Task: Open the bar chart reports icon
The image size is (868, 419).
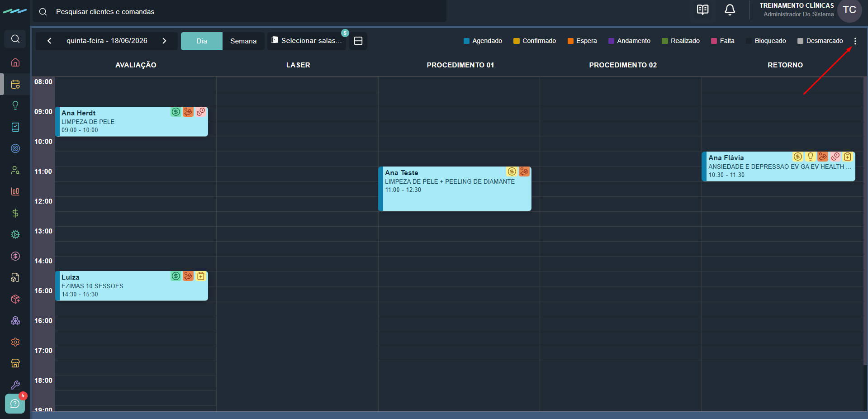Action: [x=15, y=191]
